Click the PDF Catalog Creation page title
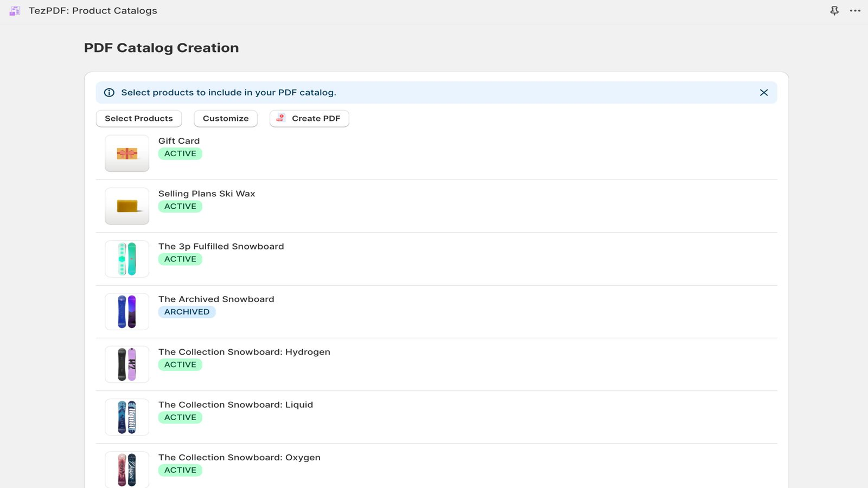The height and width of the screenshot is (488, 868). click(161, 48)
